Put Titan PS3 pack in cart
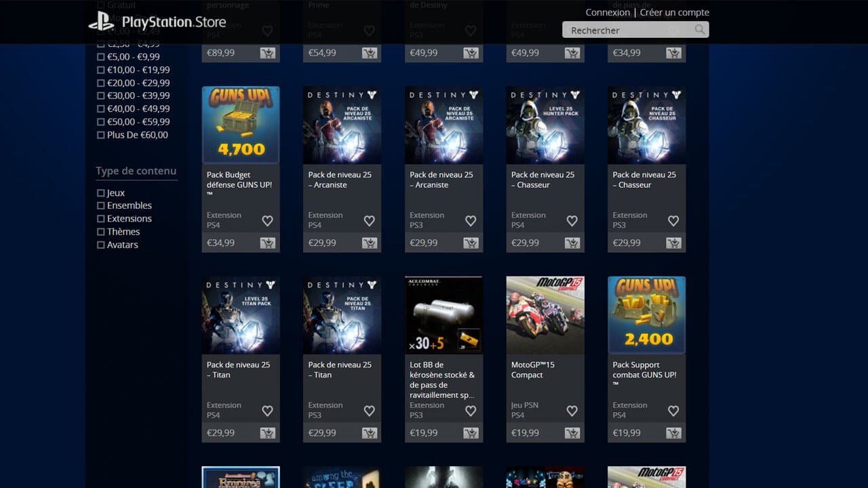Image resolution: width=868 pixels, height=488 pixels. click(370, 432)
